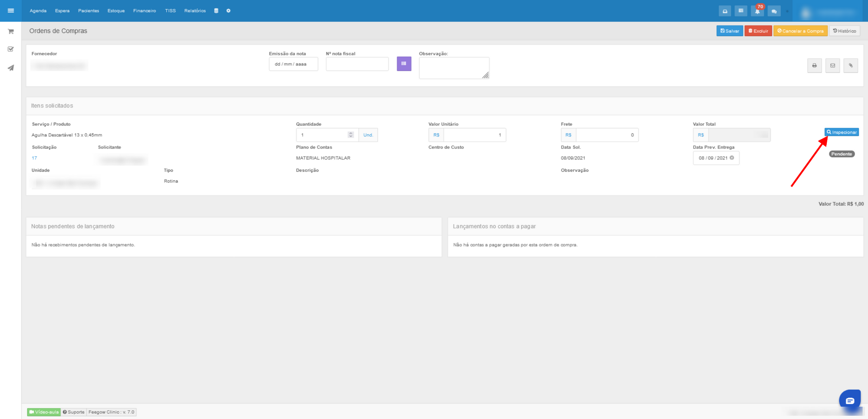Viewport: 868px width, 419px height.
Task: Focus the Valor Unitário input
Action: point(475,135)
